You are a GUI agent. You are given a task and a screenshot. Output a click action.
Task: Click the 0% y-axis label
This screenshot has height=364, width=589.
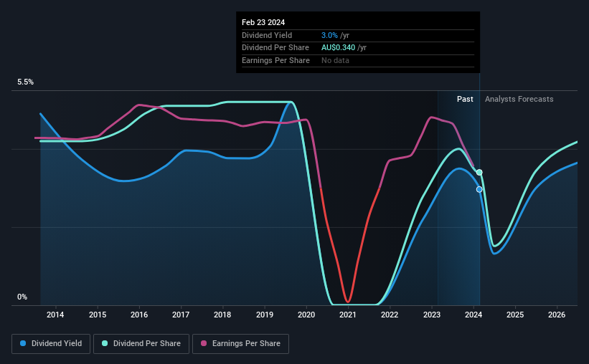click(x=22, y=297)
